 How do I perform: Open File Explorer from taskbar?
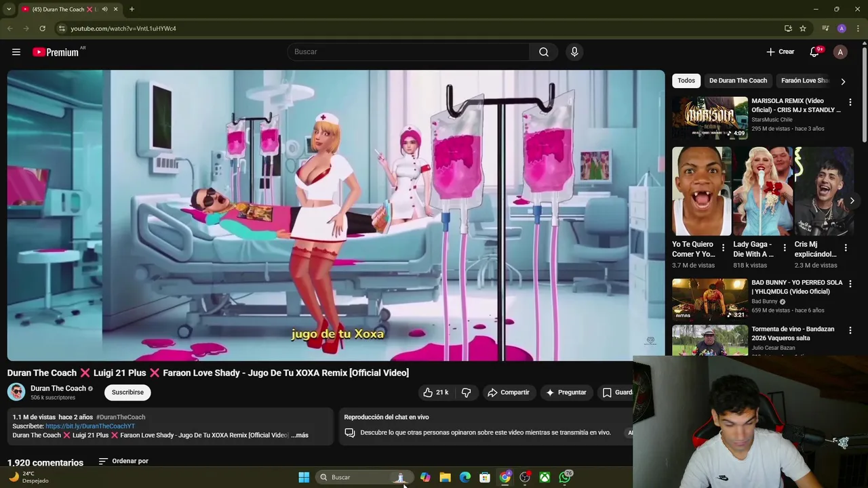(445, 477)
